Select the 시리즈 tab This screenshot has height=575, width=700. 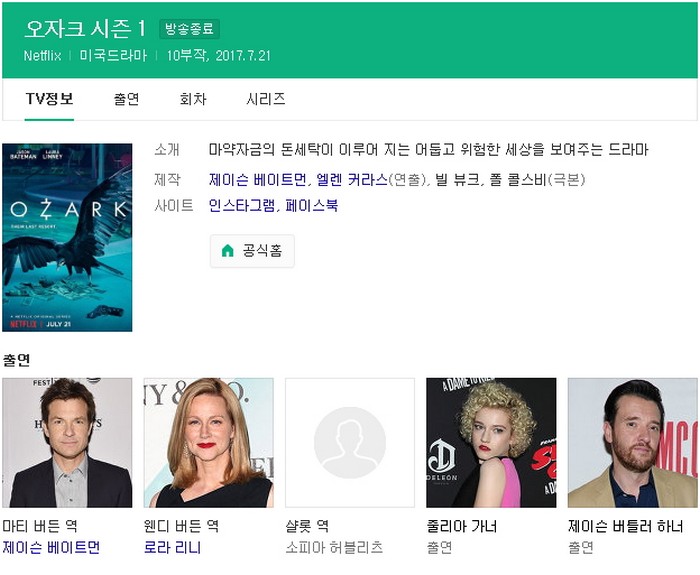coord(266,99)
